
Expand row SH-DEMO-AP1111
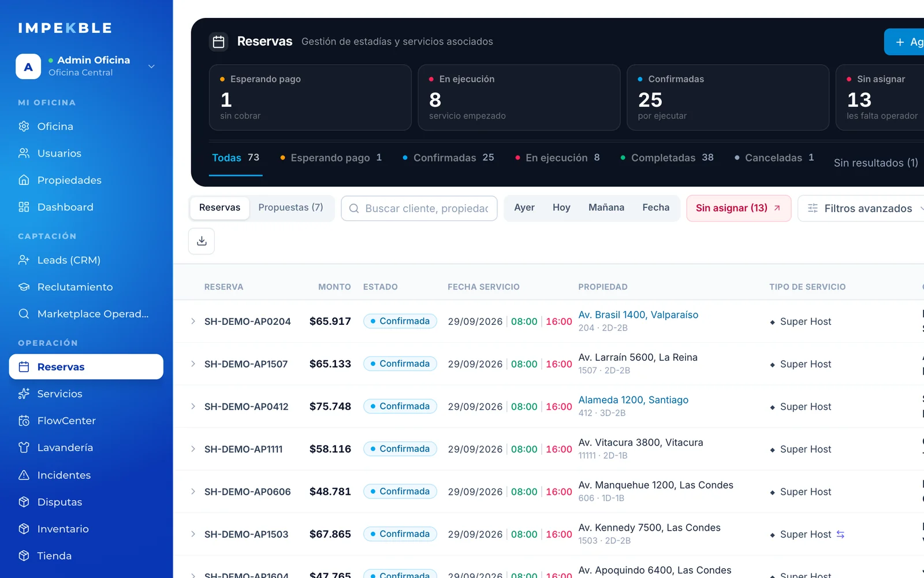[193, 449]
